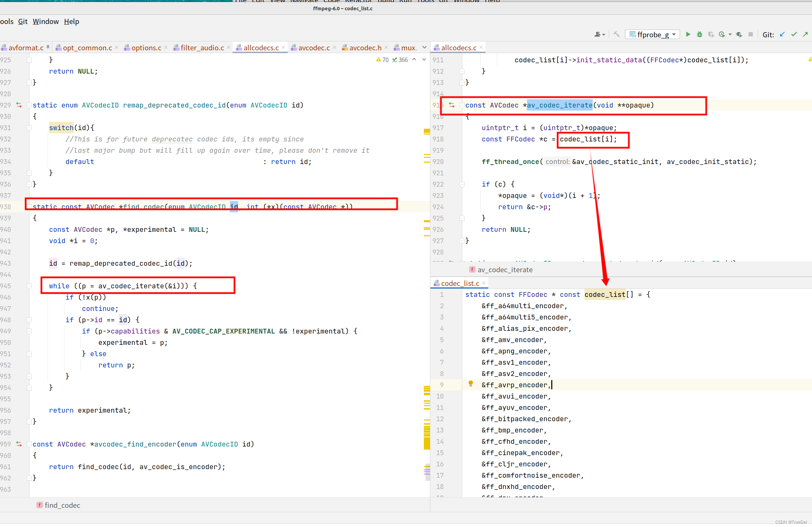812x527 pixels.
Task: Click the top yellow marker in left error stripe
Action: pos(427,131)
